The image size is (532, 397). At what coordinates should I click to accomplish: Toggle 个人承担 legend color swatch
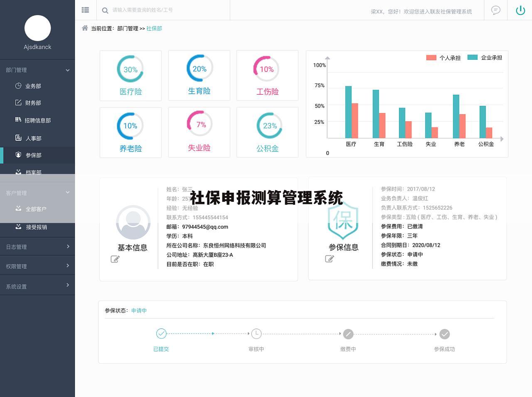(431, 57)
